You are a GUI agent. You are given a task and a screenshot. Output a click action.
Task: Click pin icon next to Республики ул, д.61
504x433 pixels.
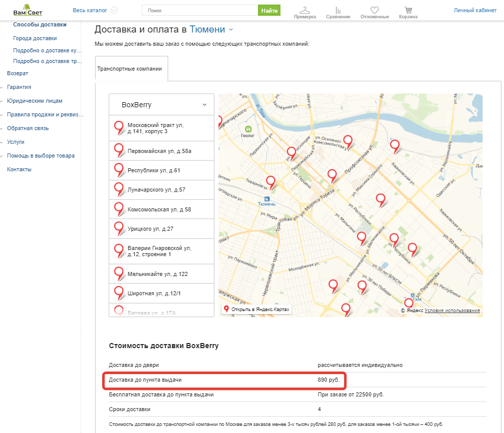[119, 170]
